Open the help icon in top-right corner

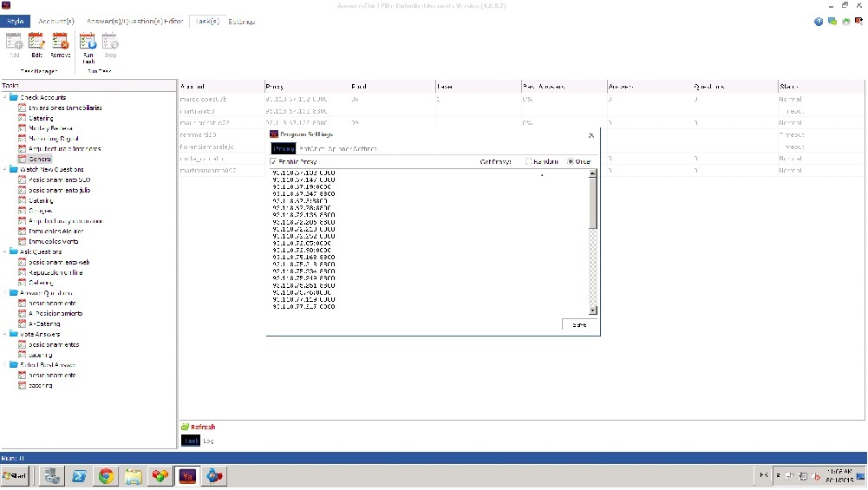click(819, 22)
